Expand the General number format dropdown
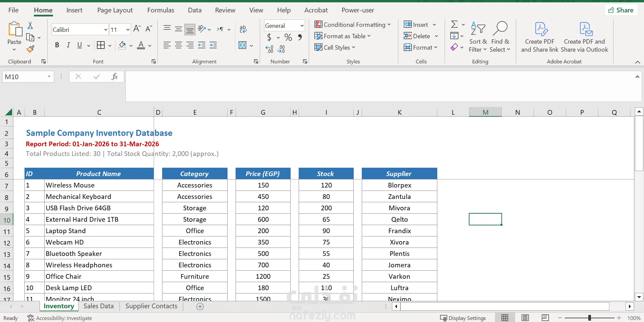 tap(302, 26)
